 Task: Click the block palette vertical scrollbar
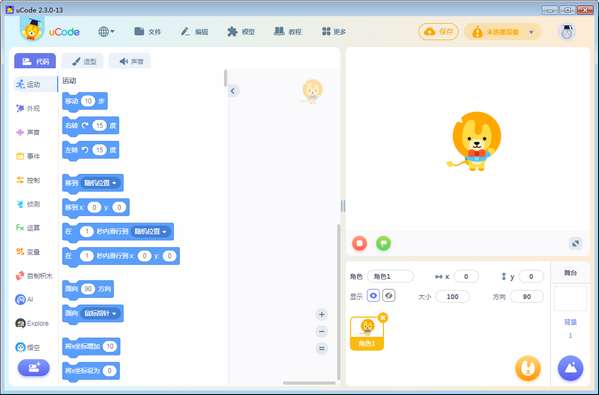click(x=226, y=78)
